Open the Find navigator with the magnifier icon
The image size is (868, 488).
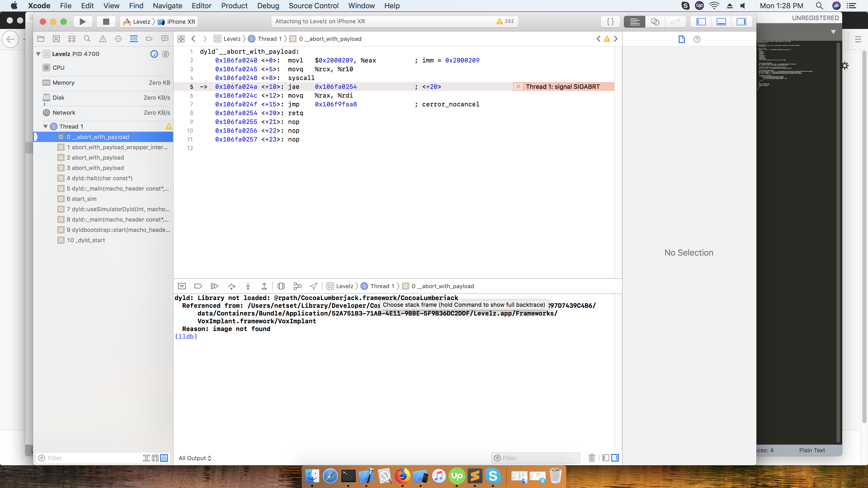click(x=87, y=39)
